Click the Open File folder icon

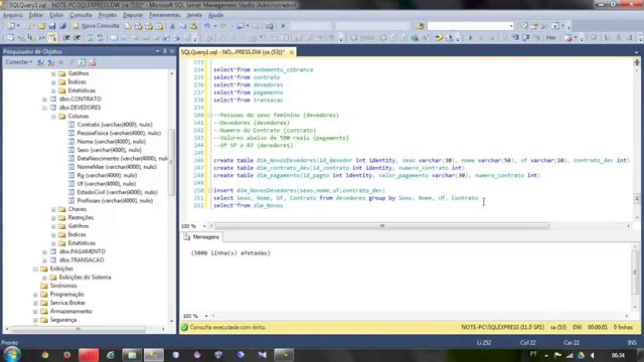[42, 26]
